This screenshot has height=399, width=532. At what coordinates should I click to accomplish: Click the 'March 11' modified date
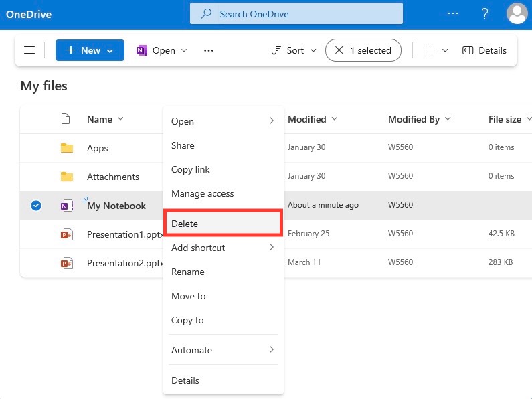point(304,262)
